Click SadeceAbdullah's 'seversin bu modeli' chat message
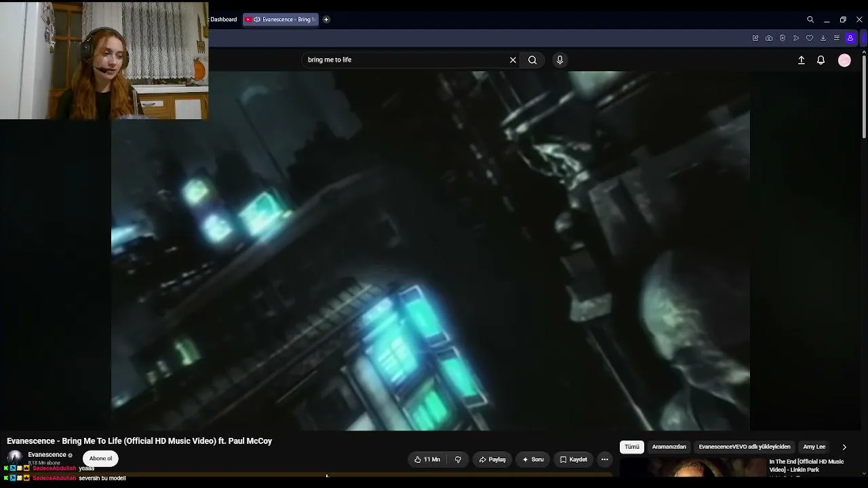Screen dimensions: 868x488 point(102,478)
